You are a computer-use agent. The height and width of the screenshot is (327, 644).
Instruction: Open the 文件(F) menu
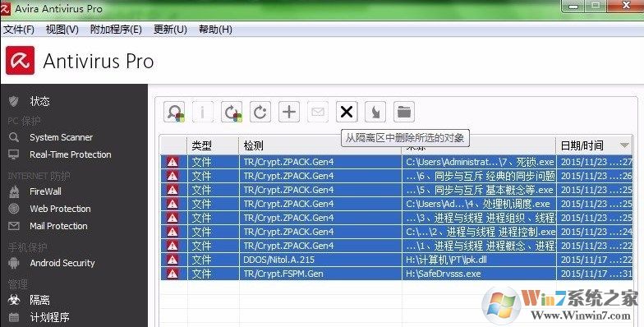point(19,30)
